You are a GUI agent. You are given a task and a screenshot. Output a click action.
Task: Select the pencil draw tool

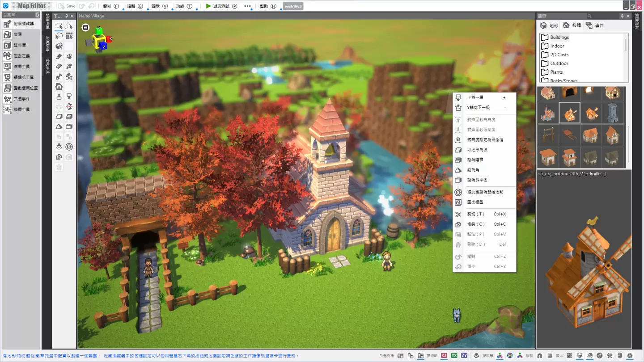pyautogui.click(x=59, y=56)
